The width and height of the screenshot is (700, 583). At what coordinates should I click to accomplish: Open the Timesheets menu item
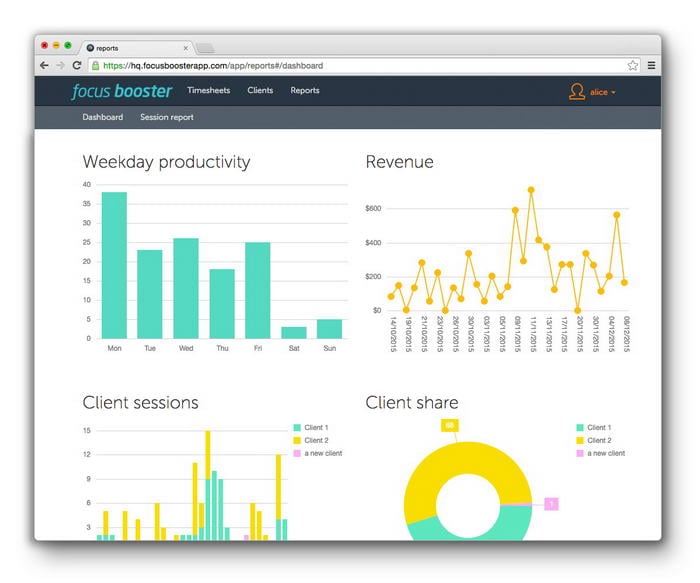208,90
